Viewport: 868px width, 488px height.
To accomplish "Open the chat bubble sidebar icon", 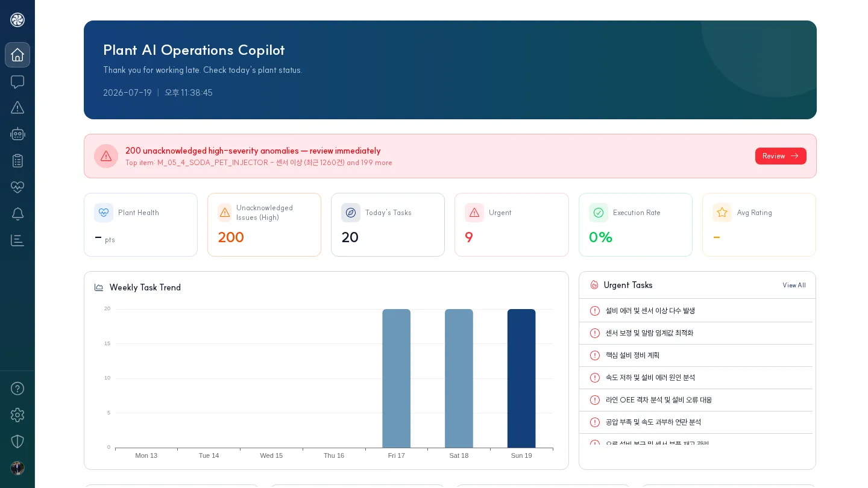I will [17, 81].
